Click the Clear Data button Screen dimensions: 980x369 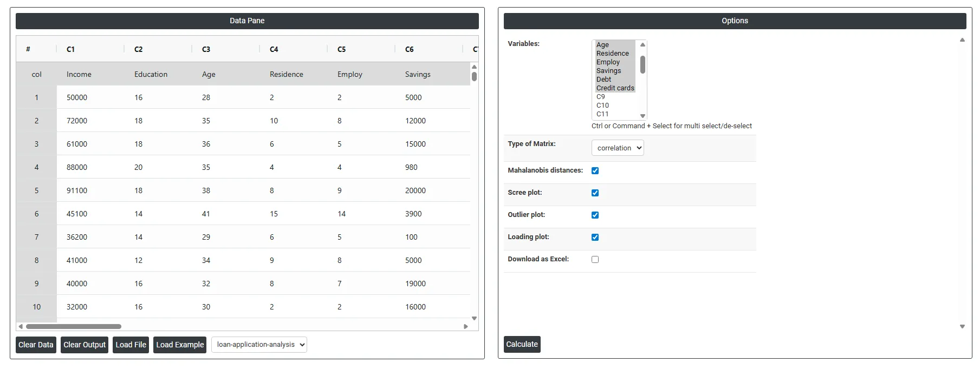(x=36, y=345)
